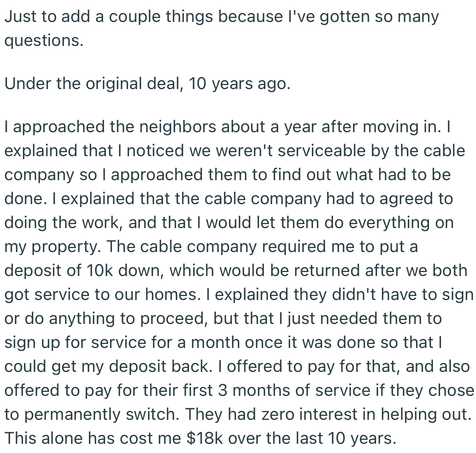Click the phrase "could get my deposit back."
This screenshot has height=453, width=476.
click(x=107, y=366)
